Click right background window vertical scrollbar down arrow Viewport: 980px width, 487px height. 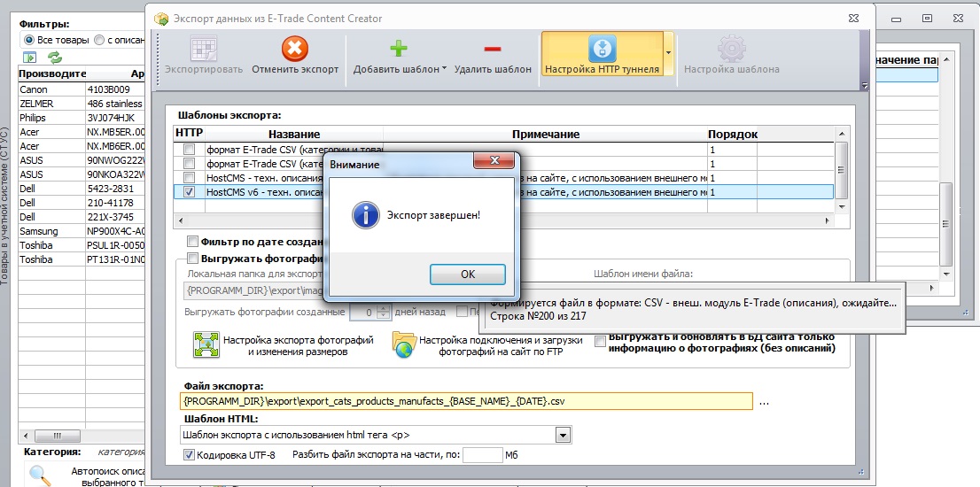tap(947, 274)
